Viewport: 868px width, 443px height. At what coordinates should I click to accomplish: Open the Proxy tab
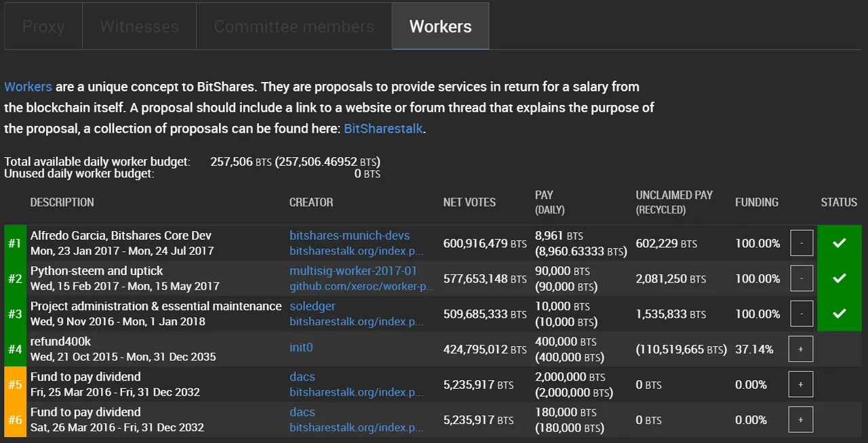[43, 26]
